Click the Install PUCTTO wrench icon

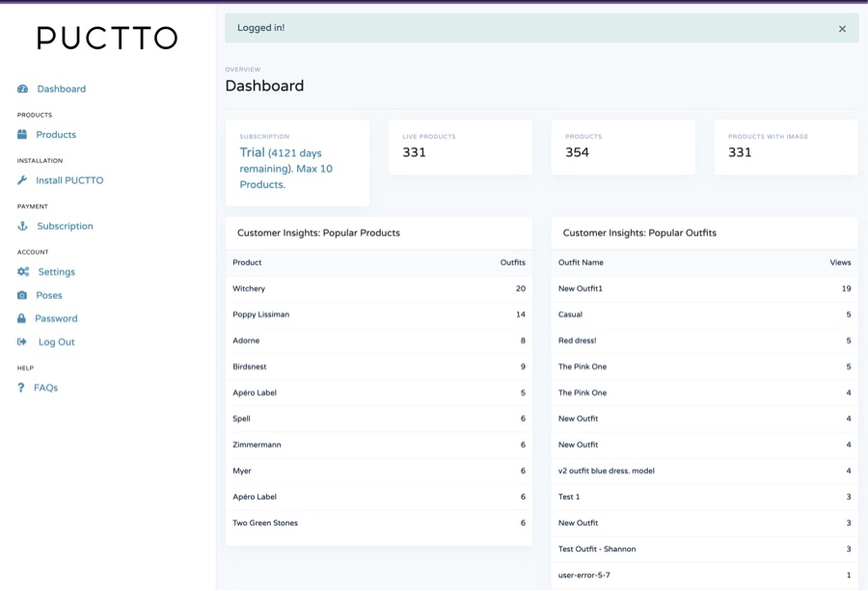(22, 180)
